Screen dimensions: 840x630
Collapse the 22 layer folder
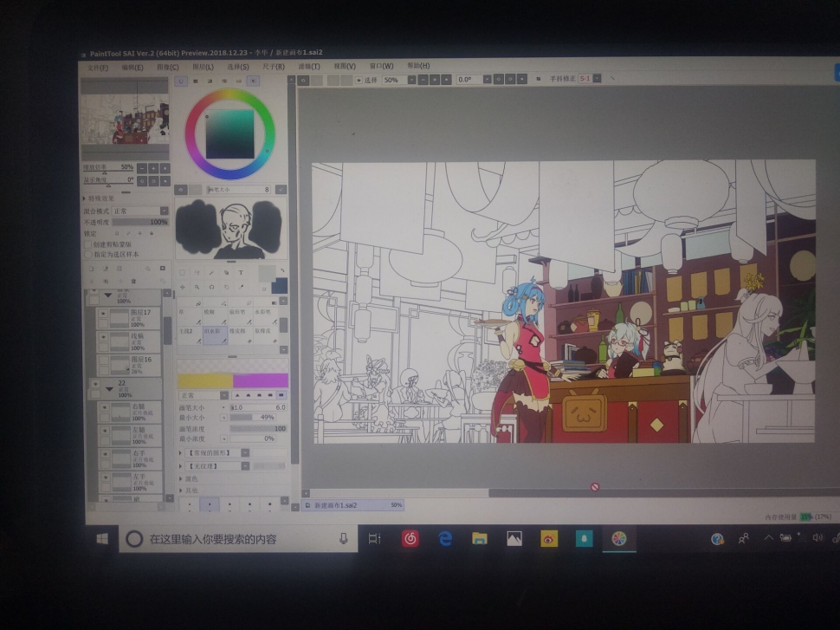[x=110, y=389]
